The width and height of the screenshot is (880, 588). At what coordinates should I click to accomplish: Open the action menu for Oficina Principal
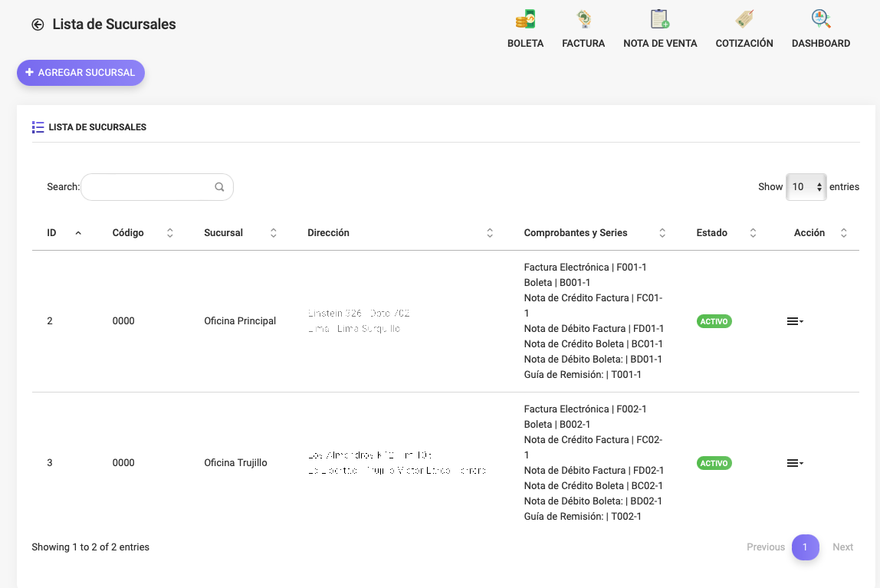[794, 321]
